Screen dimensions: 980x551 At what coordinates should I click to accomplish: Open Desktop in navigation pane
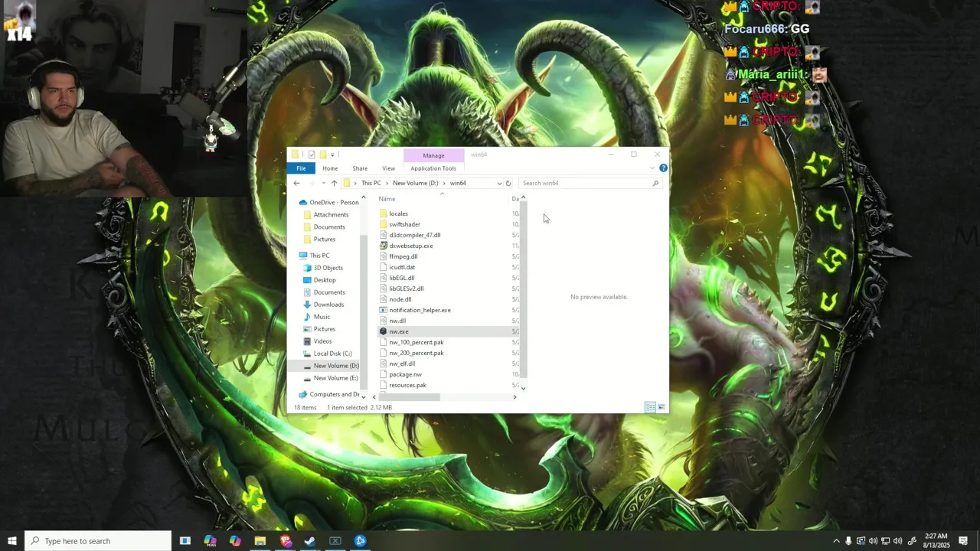pos(319,280)
